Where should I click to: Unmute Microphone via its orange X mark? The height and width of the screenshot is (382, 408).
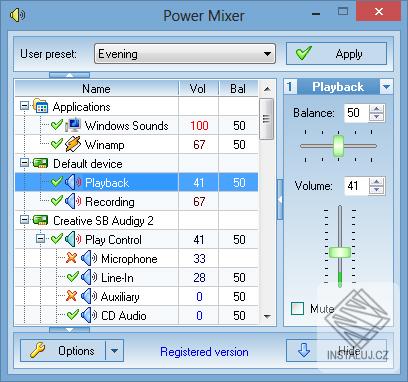pyautogui.click(x=71, y=258)
